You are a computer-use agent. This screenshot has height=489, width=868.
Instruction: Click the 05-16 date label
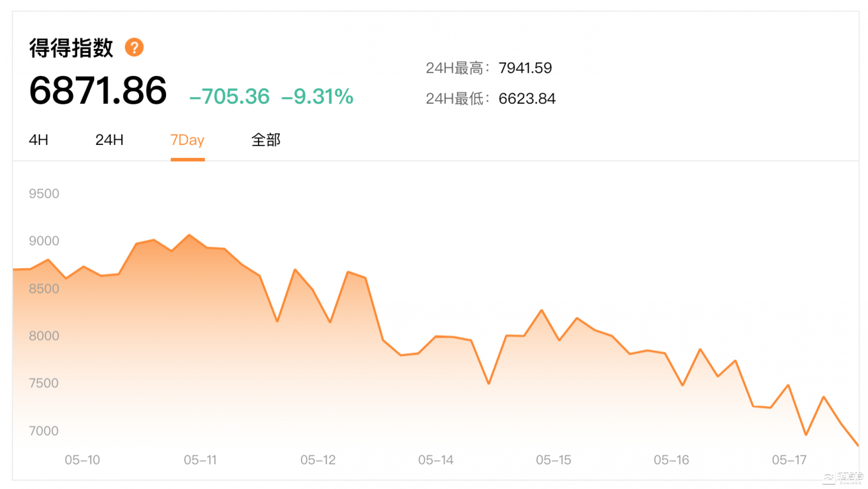tap(671, 460)
